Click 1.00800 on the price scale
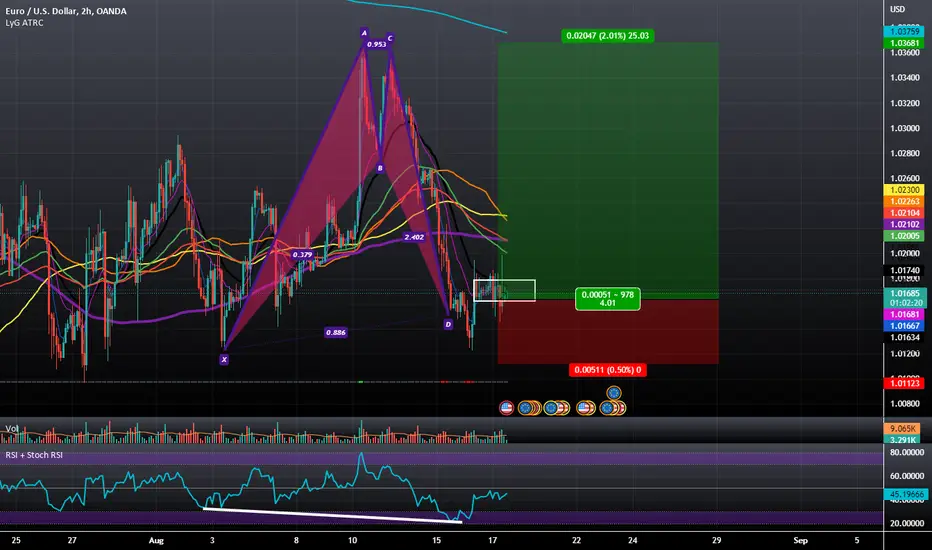The image size is (932, 550). coord(905,404)
